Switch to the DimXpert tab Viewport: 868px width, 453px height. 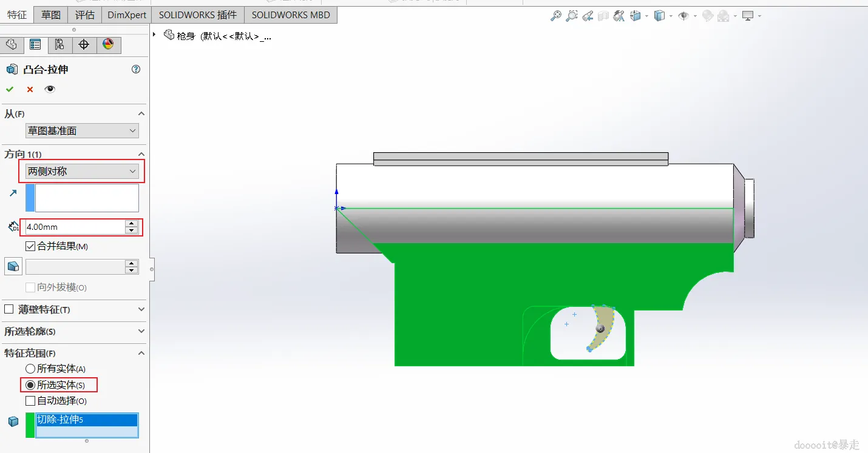click(127, 15)
